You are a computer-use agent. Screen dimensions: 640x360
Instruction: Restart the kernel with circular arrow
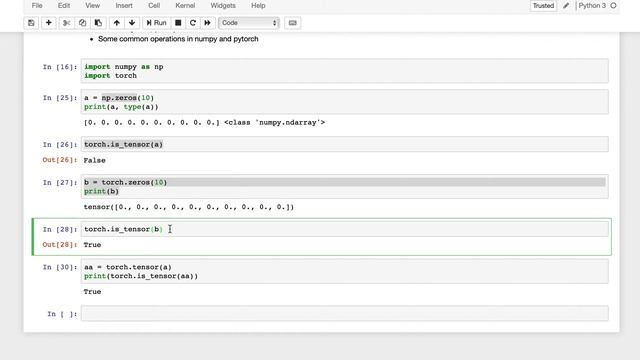193,23
